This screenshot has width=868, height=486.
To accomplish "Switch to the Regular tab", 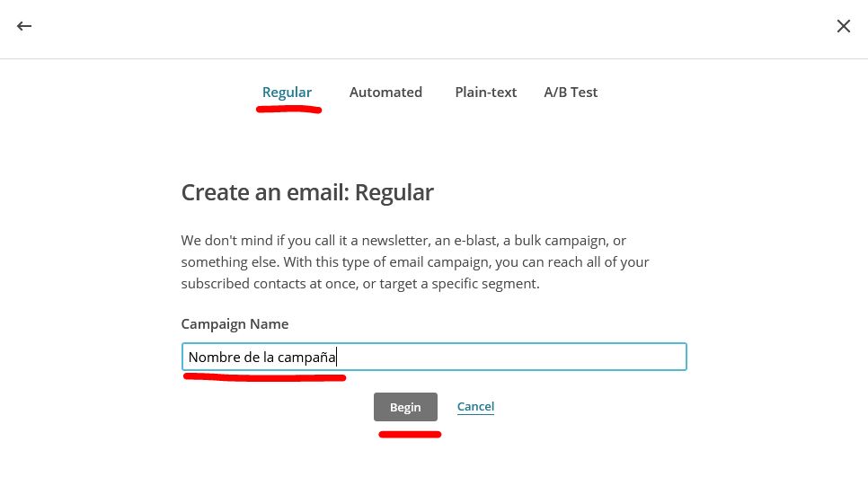I will (287, 92).
